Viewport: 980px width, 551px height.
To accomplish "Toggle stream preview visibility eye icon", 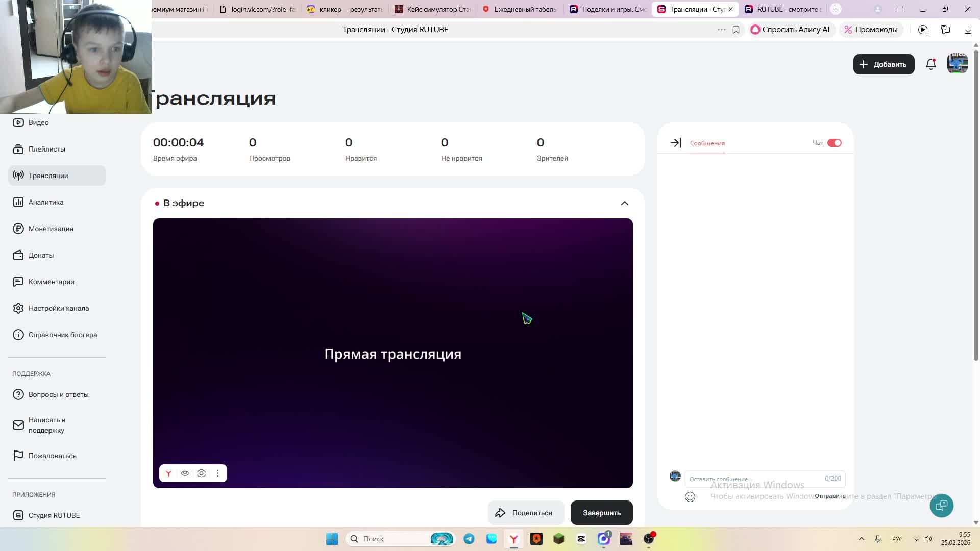I will [x=185, y=473].
